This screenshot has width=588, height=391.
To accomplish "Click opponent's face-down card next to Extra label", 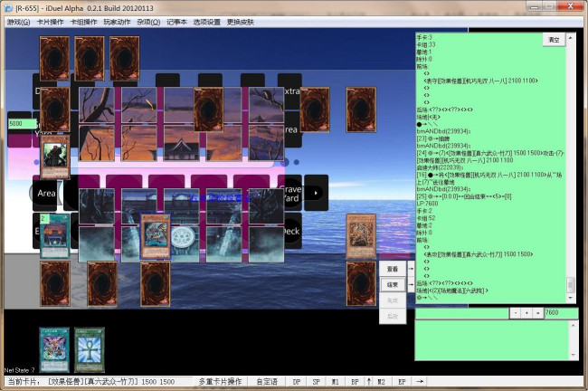I will [315, 110].
